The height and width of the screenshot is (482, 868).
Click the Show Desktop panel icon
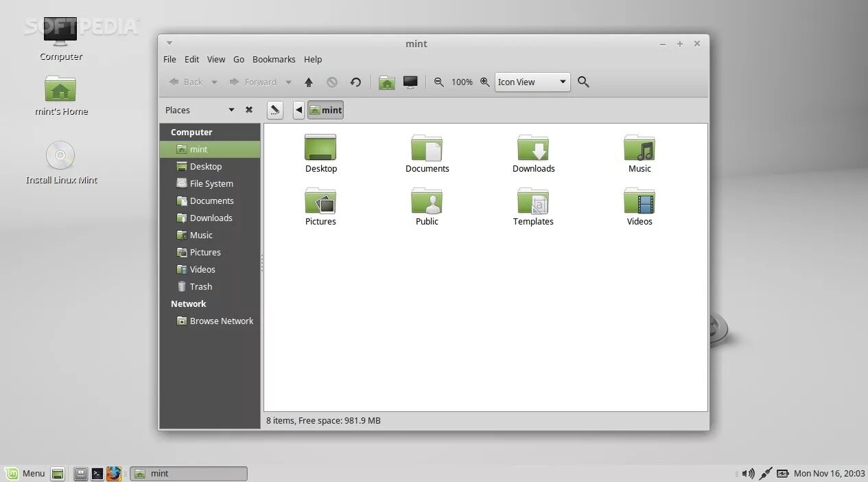point(58,474)
